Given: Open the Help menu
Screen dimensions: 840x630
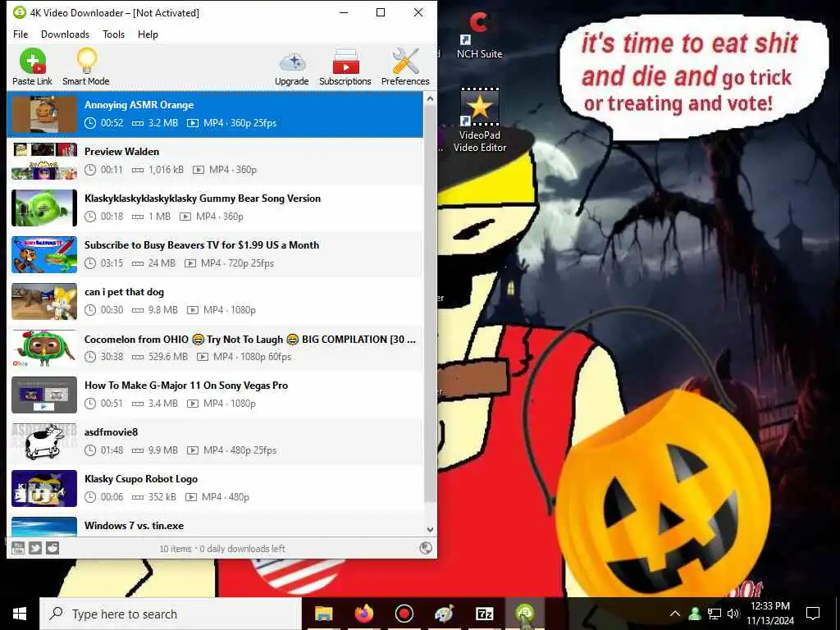Looking at the screenshot, I should (x=148, y=34).
